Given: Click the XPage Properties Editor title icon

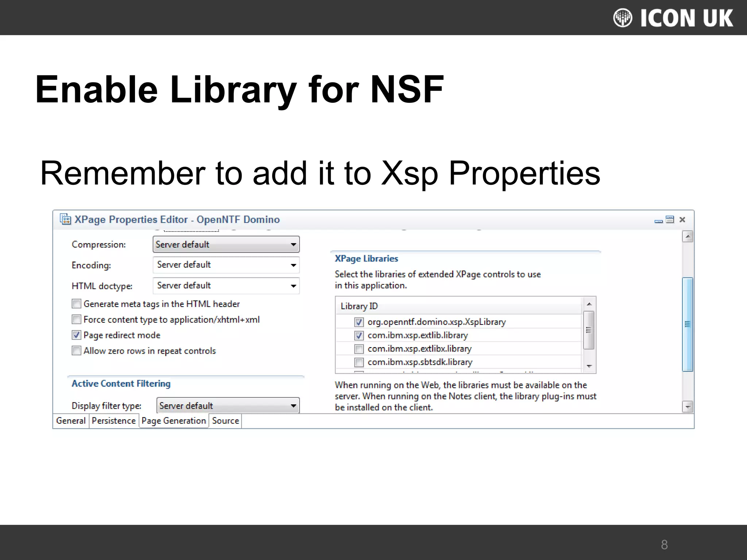Looking at the screenshot, I should 65,219.
